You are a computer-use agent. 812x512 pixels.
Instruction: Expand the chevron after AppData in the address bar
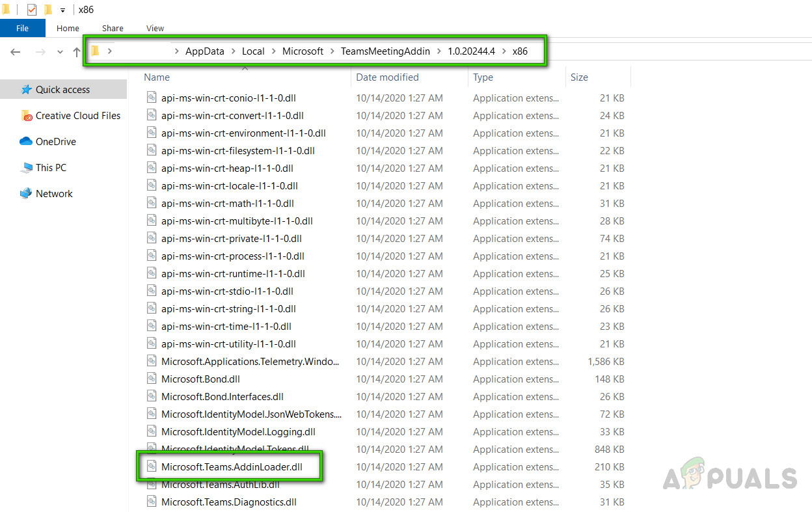pos(233,51)
